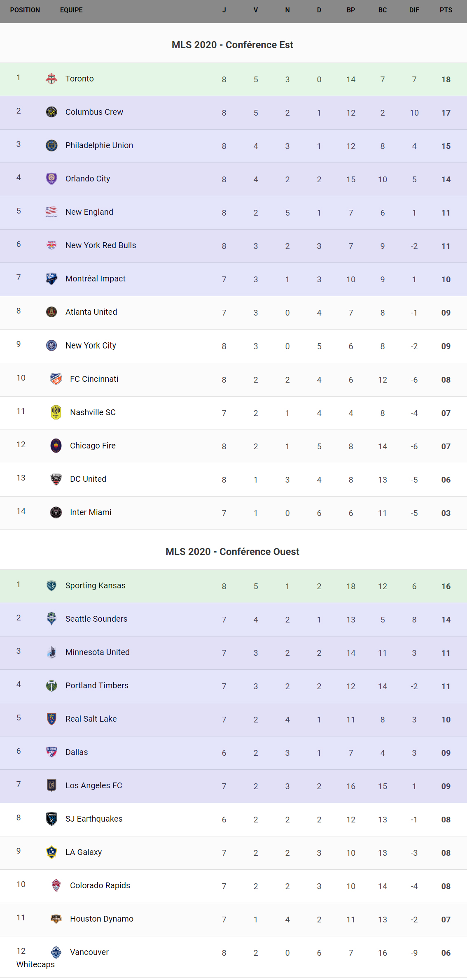Click the Conférence Est section heading
The image size is (467, 980).
pos(232,45)
